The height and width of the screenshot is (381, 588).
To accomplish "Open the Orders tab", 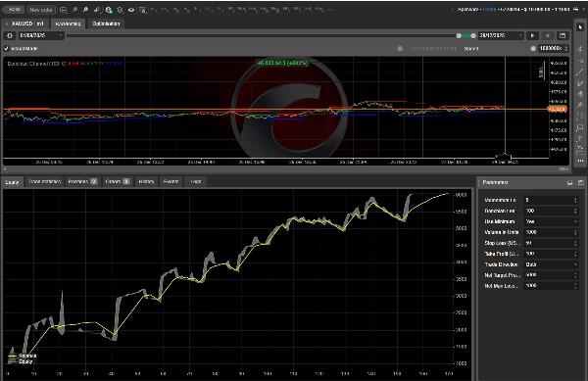I will (117, 182).
